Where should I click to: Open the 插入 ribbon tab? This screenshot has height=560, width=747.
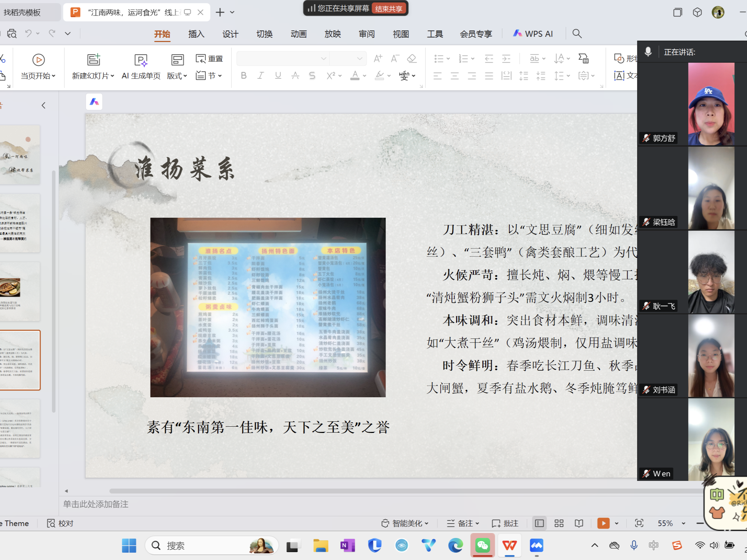pyautogui.click(x=196, y=34)
